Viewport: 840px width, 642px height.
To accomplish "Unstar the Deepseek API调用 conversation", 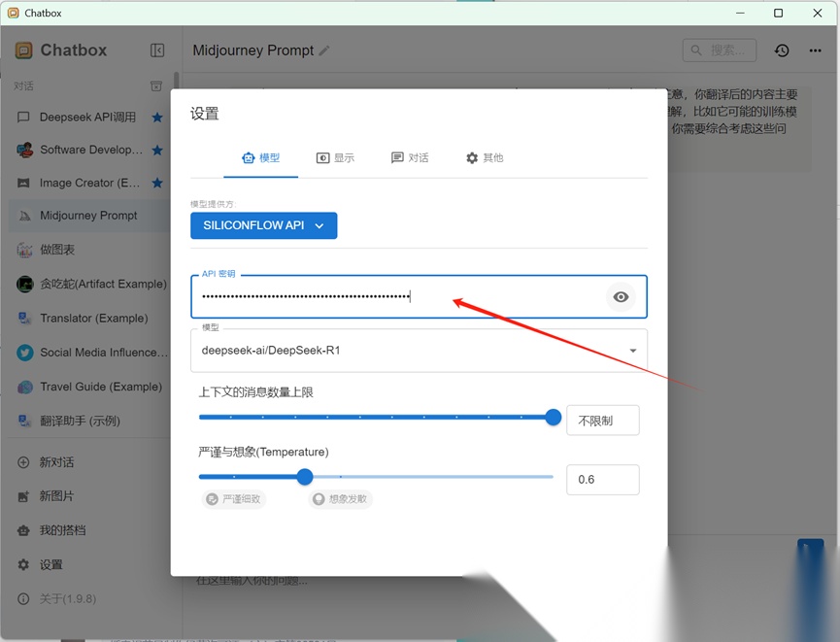I will point(157,118).
